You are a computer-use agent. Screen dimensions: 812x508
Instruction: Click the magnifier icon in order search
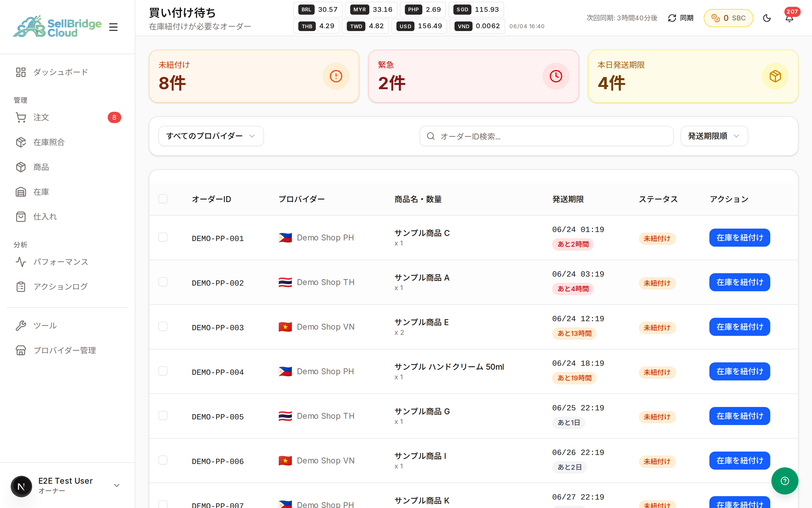(x=431, y=136)
